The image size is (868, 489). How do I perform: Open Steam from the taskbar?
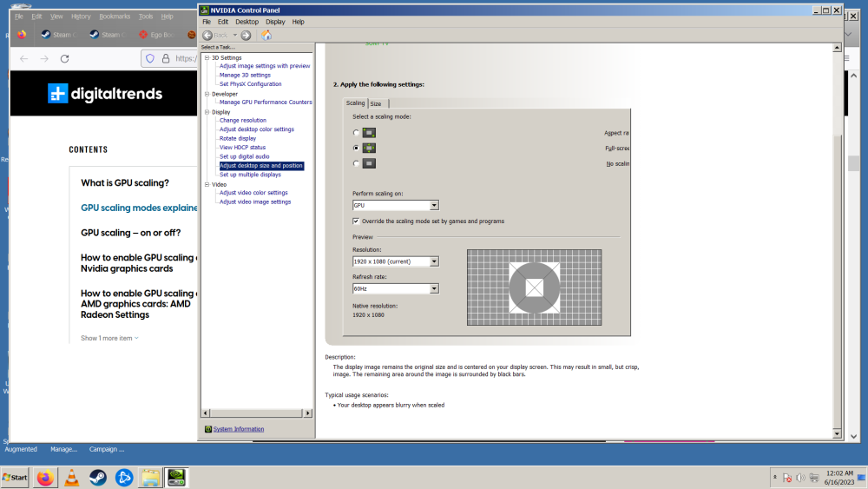(x=98, y=477)
